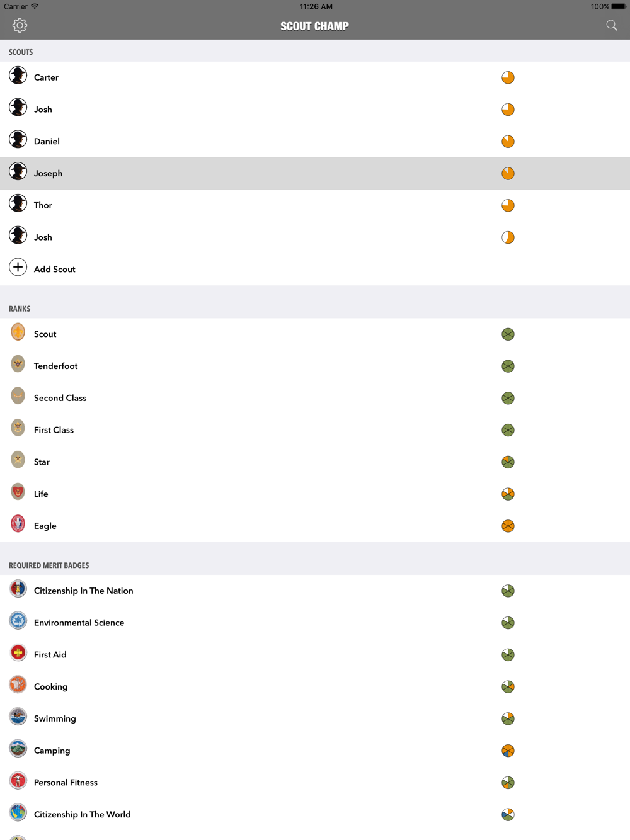Click the Eagle rank badge icon
630x840 pixels.
coord(18,524)
